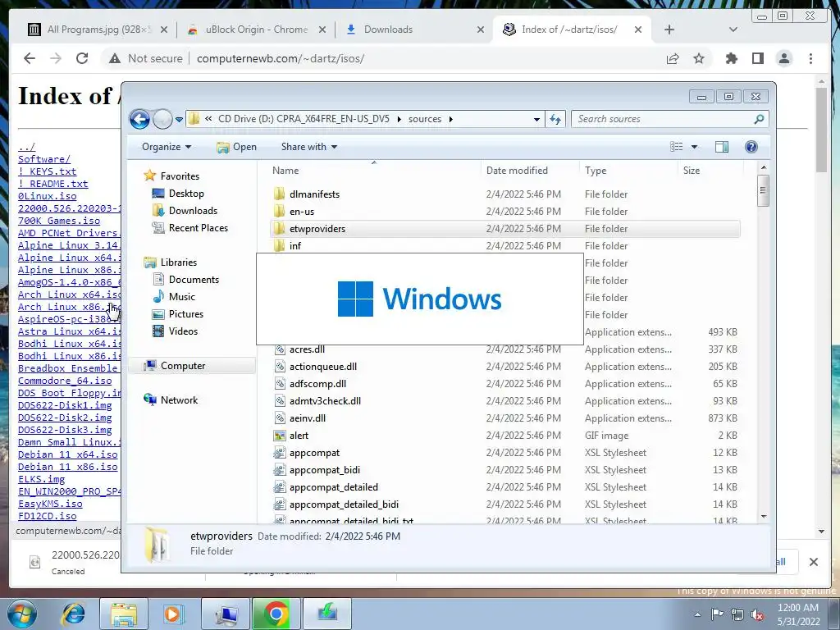This screenshot has height=630, width=840.
Task: Open the Share with menu
Action: point(309,147)
